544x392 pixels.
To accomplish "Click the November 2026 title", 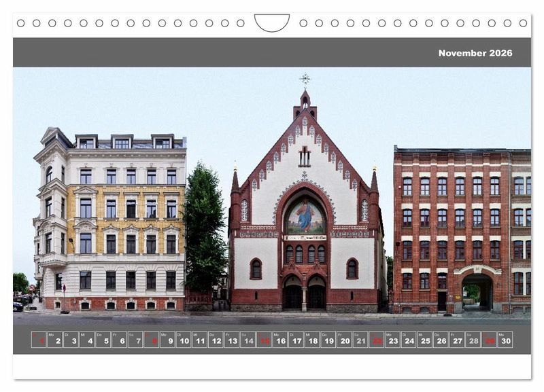I will click(x=475, y=53).
